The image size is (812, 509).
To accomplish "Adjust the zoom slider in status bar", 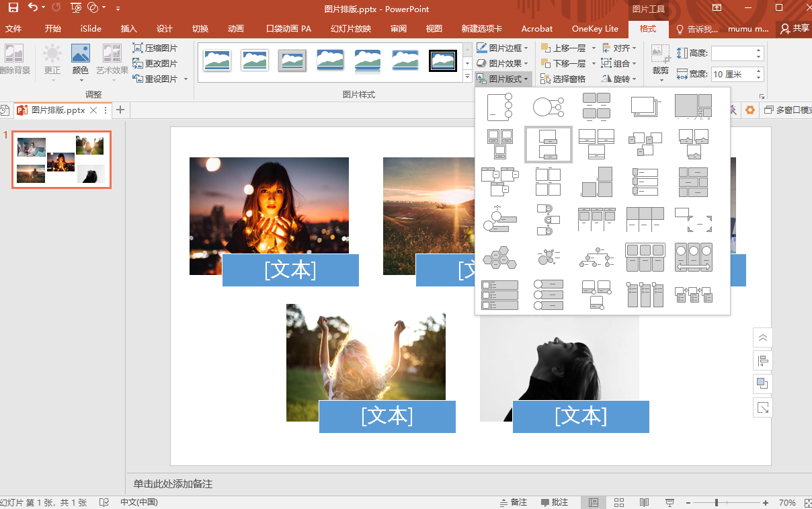I will click(x=717, y=502).
